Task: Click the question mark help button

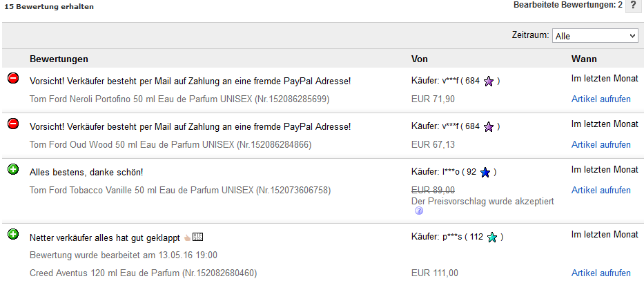Action: 633,6
